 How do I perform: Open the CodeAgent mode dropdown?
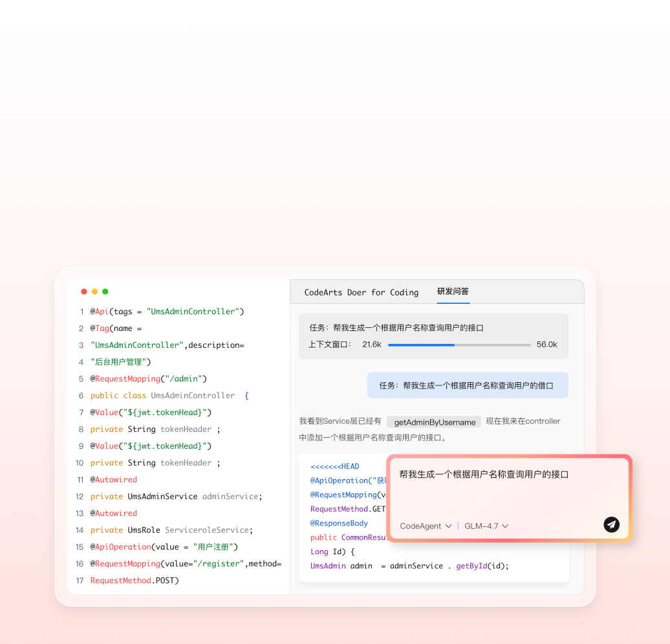[426, 526]
